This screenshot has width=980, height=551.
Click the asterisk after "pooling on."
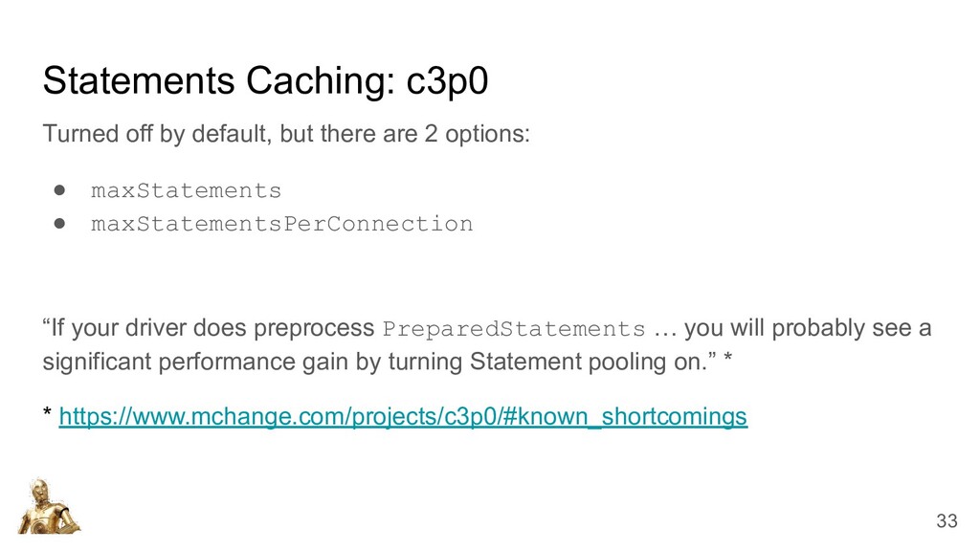(727, 359)
